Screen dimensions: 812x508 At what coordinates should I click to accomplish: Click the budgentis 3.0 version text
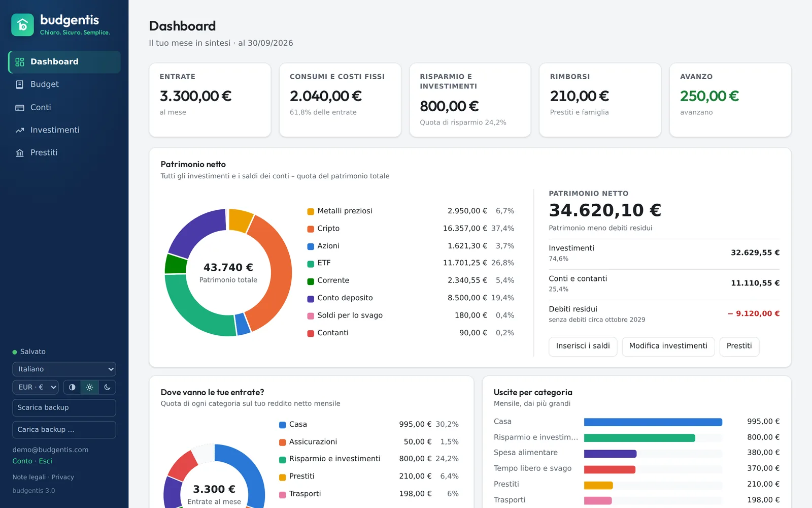click(33, 491)
